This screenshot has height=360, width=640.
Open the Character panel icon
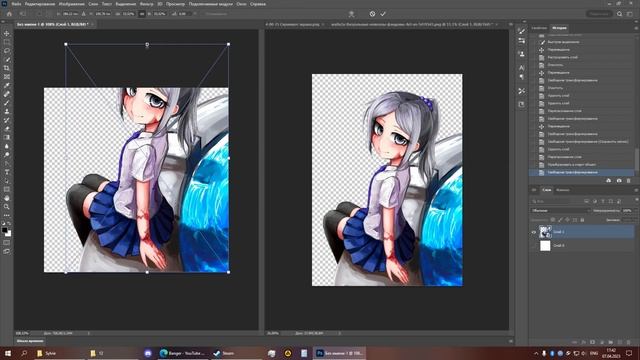[x=522, y=68]
